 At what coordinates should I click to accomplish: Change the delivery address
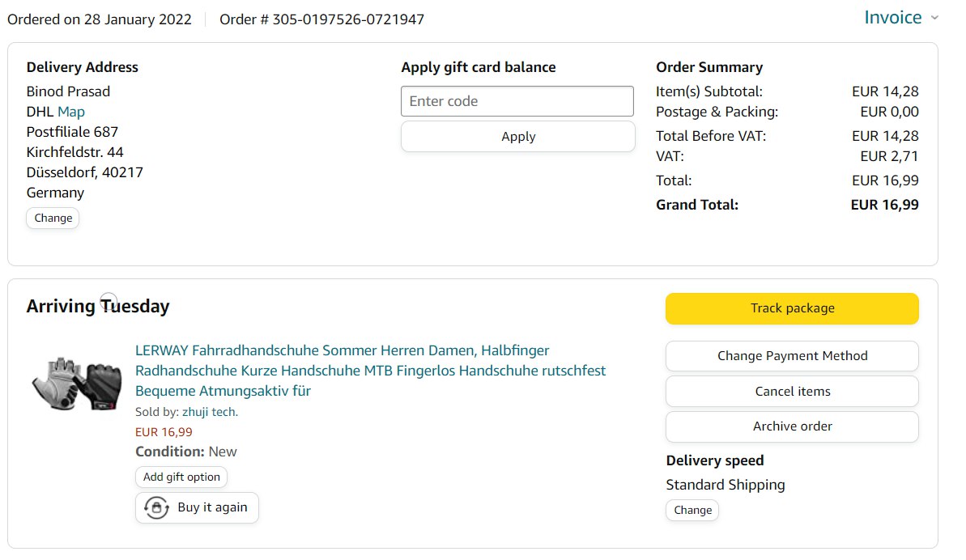pos(53,218)
